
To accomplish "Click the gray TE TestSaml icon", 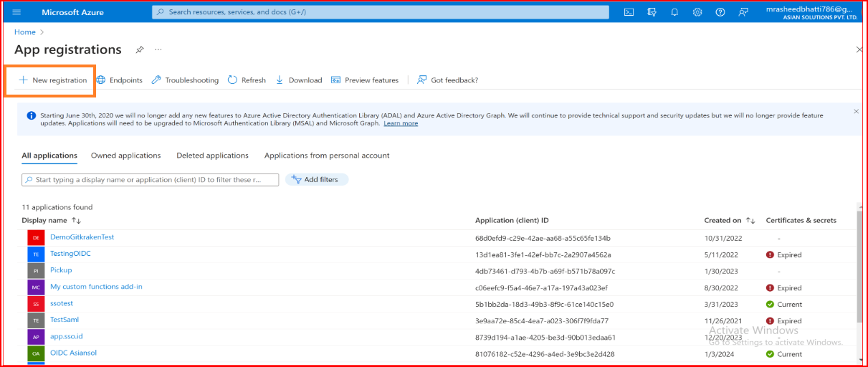I will (x=36, y=320).
